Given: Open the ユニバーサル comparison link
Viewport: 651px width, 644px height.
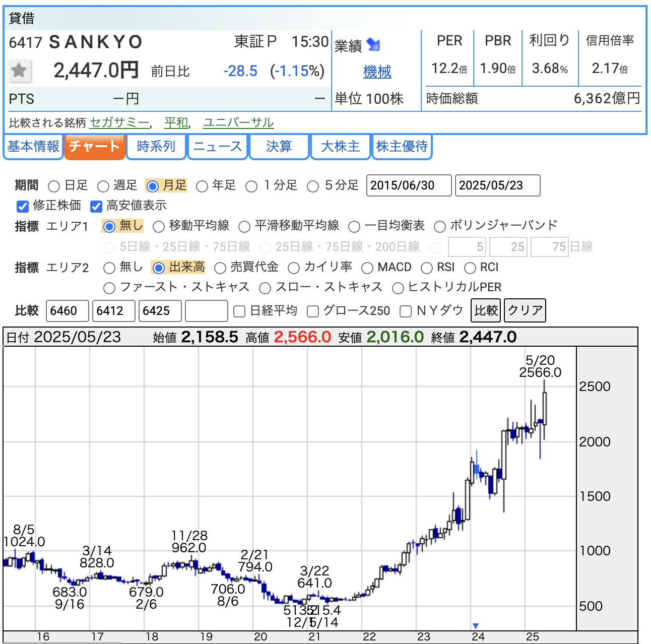Looking at the screenshot, I should [x=238, y=122].
